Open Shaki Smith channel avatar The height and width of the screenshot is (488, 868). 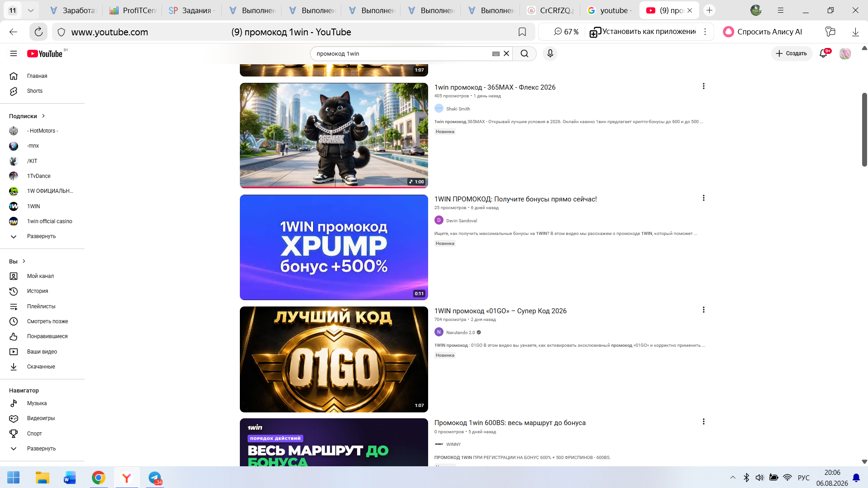click(439, 109)
